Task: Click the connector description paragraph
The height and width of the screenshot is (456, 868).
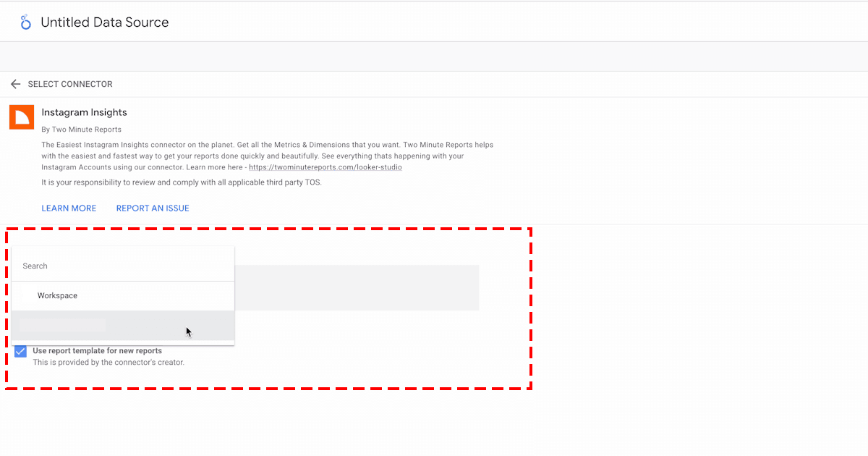Action: tap(267, 156)
